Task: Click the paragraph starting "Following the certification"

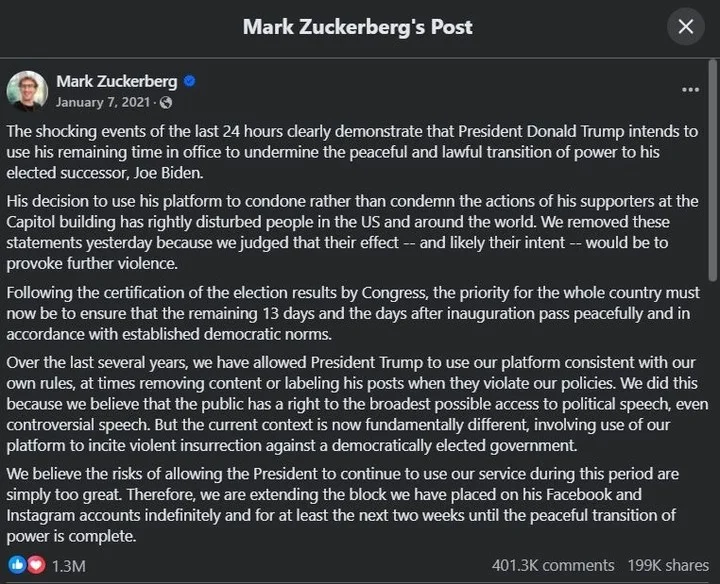Action: click(353, 314)
